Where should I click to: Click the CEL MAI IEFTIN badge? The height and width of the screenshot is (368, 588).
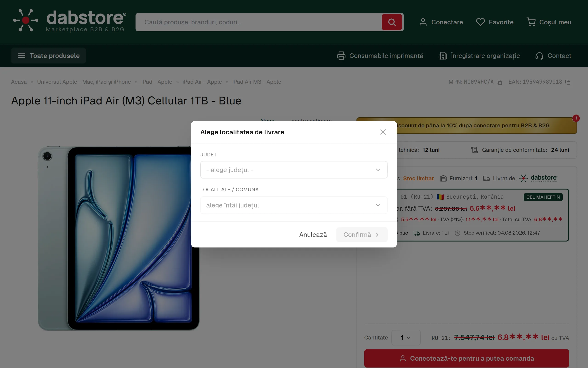pyautogui.click(x=543, y=197)
